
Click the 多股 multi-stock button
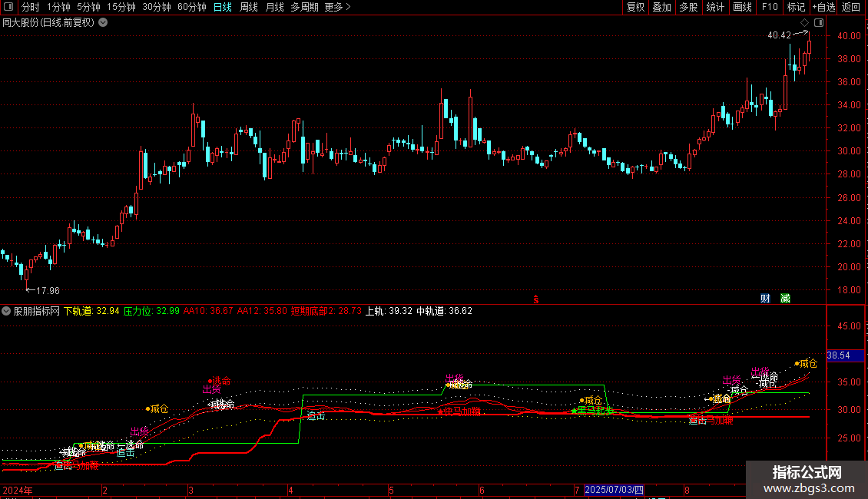[x=688, y=7]
